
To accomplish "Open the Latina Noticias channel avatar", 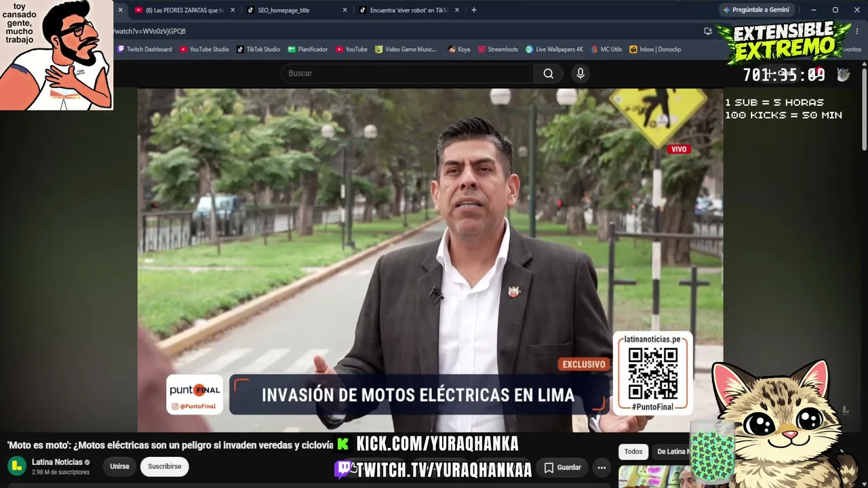I will (x=17, y=466).
